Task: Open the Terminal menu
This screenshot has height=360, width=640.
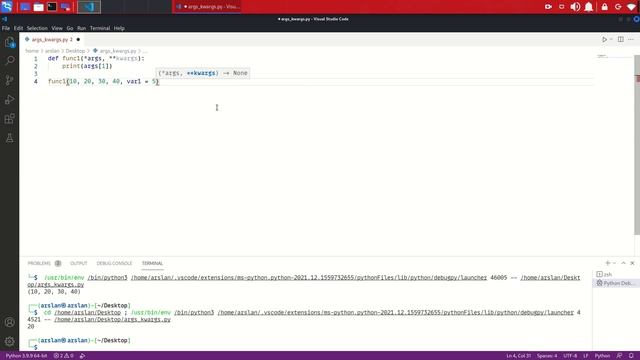Action: click(100, 28)
